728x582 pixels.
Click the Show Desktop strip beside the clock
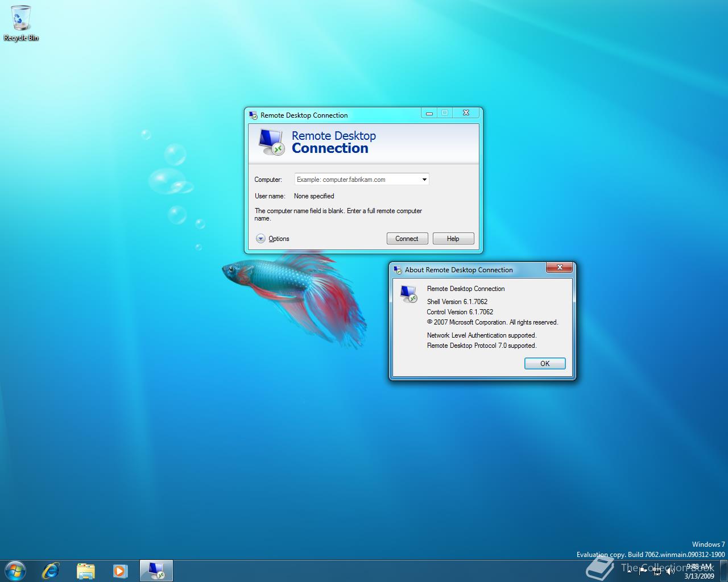point(723,571)
